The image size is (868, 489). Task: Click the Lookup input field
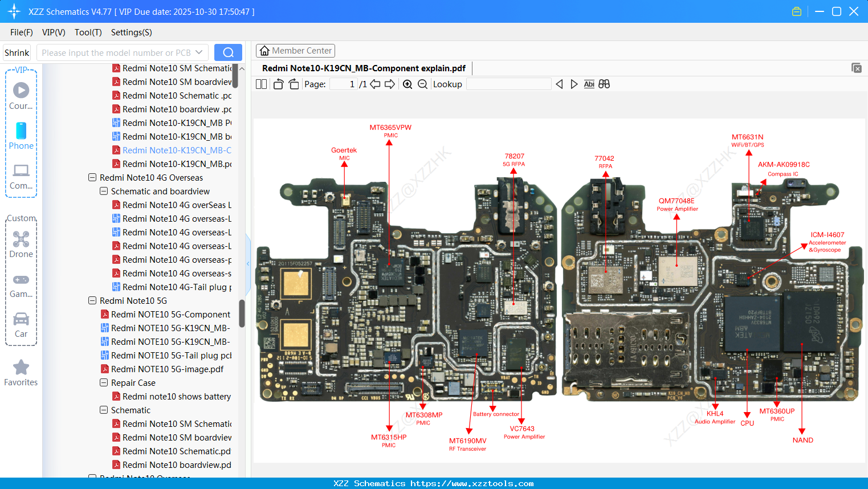[509, 84]
